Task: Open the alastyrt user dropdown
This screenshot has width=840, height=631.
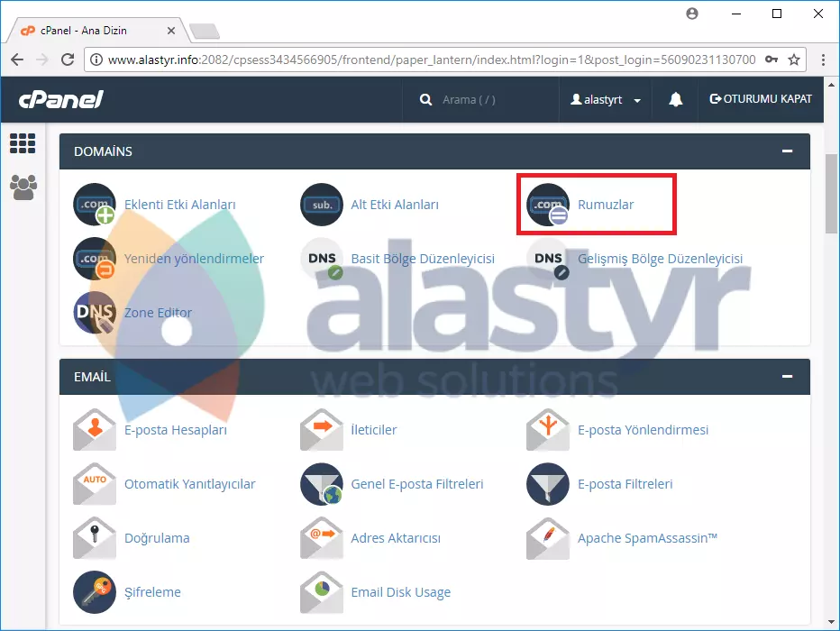Action: 606,100
